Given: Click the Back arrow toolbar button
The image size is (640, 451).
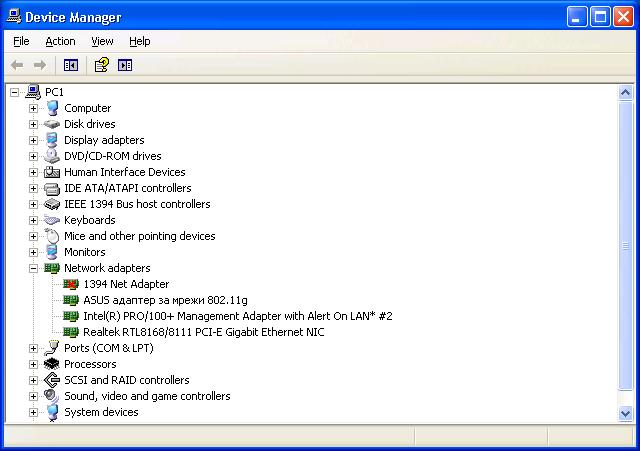Looking at the screenshot, I should coord(17,65).
